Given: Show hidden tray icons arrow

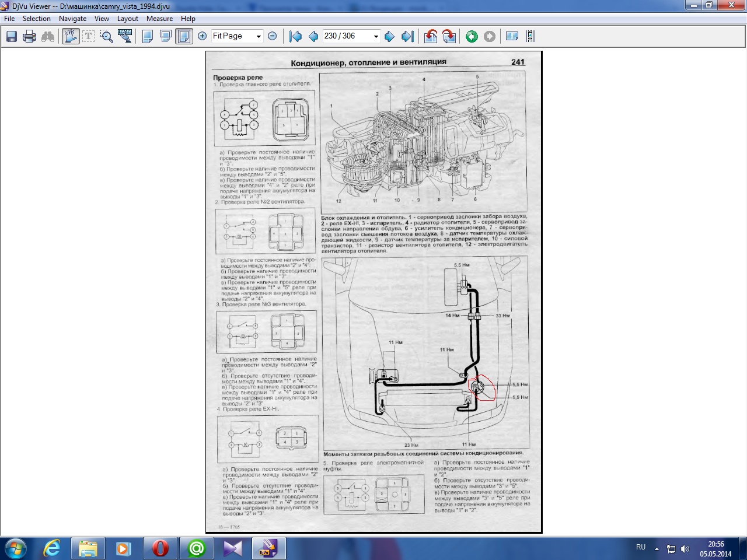Looking at the screenshot, I should [x=657, y=548].
